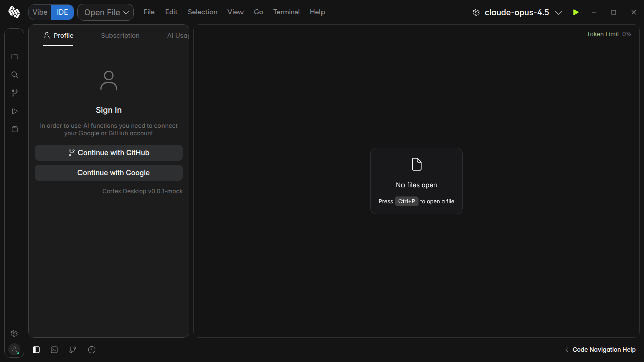Switch to the Subscription tab
Screen dimensions: 644x362
tap(120, 36)
